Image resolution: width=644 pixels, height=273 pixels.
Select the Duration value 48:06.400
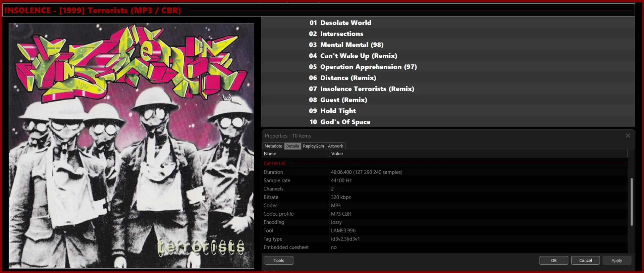click(x=367, y=172)
